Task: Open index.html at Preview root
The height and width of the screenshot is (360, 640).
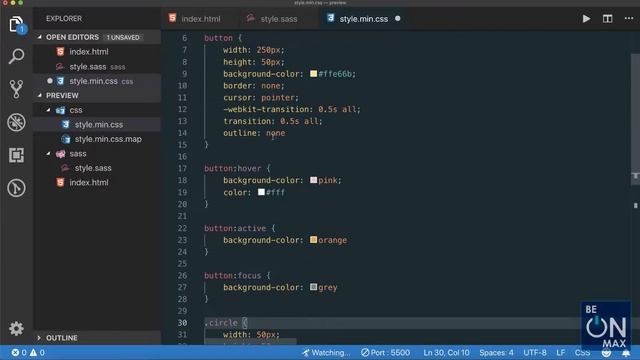Action: (x=97, y=182)
